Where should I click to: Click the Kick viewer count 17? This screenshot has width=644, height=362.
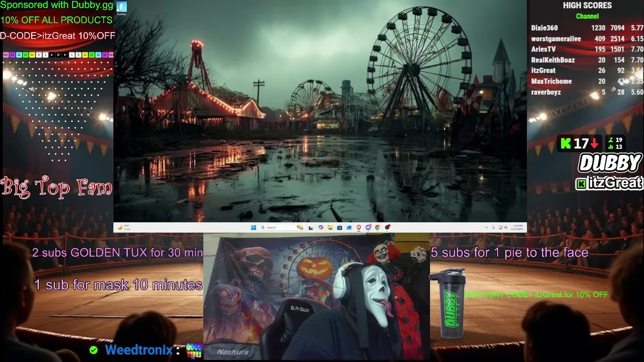pos(581,144)
